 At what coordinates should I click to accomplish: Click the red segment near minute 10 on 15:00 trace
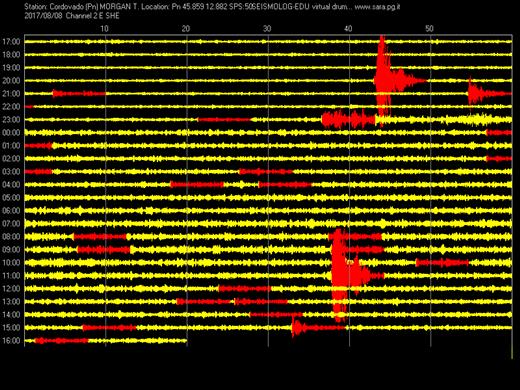[109, 328]
